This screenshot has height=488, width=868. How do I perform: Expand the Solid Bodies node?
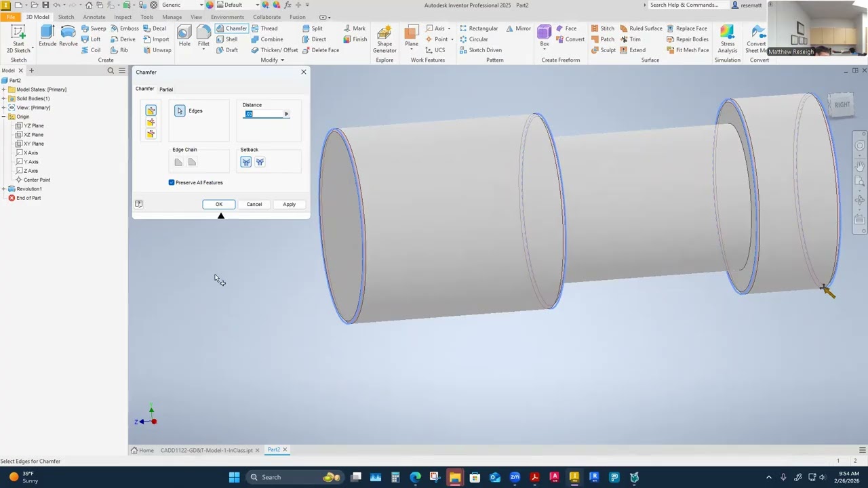coord(4,98)
